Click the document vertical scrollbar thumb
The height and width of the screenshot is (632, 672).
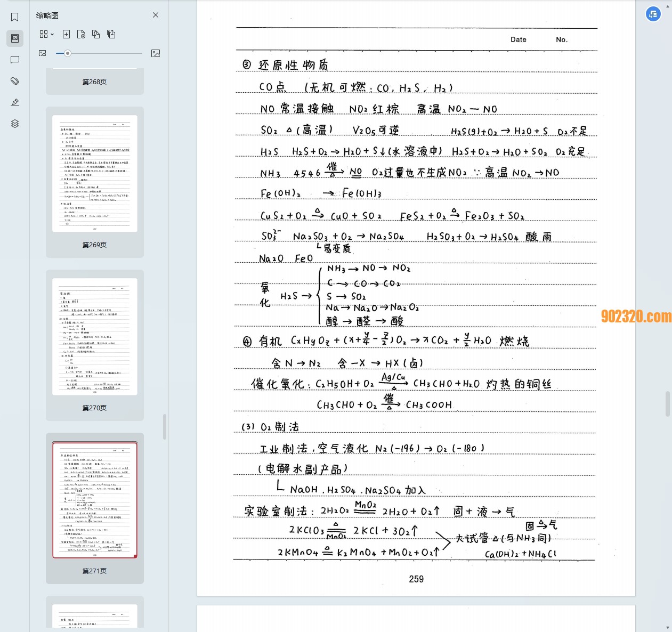pos(668,403)
